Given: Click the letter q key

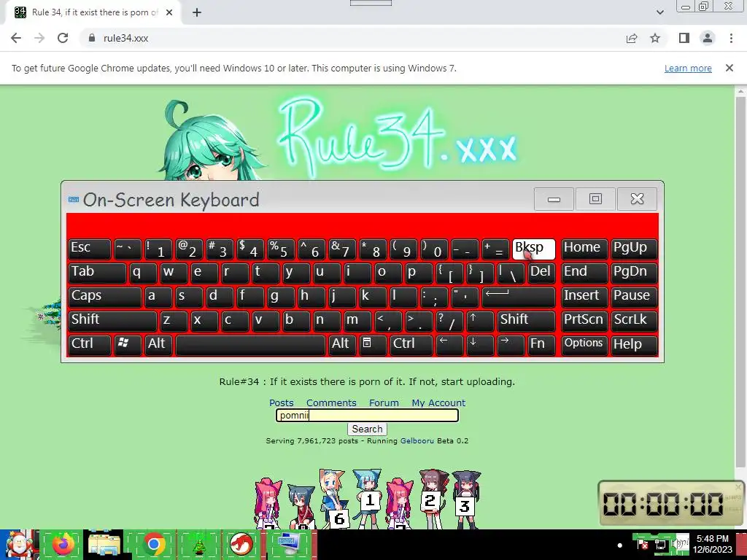Looking at the screenshot, I should tap(143, 273).
